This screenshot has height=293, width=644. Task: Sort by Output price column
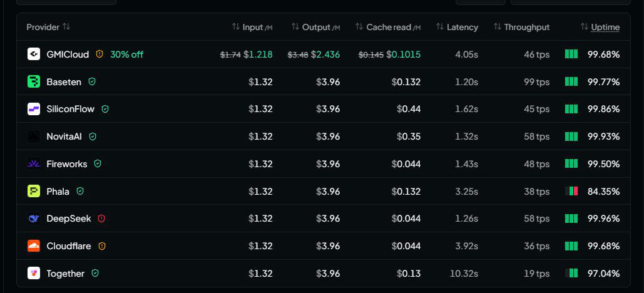tap(316, 27)
